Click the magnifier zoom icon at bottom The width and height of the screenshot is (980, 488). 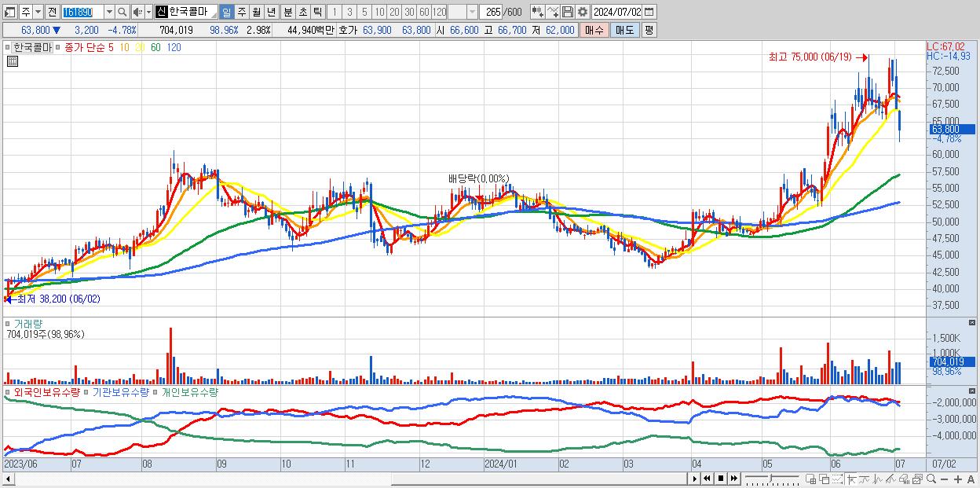[x=931, y=479]
